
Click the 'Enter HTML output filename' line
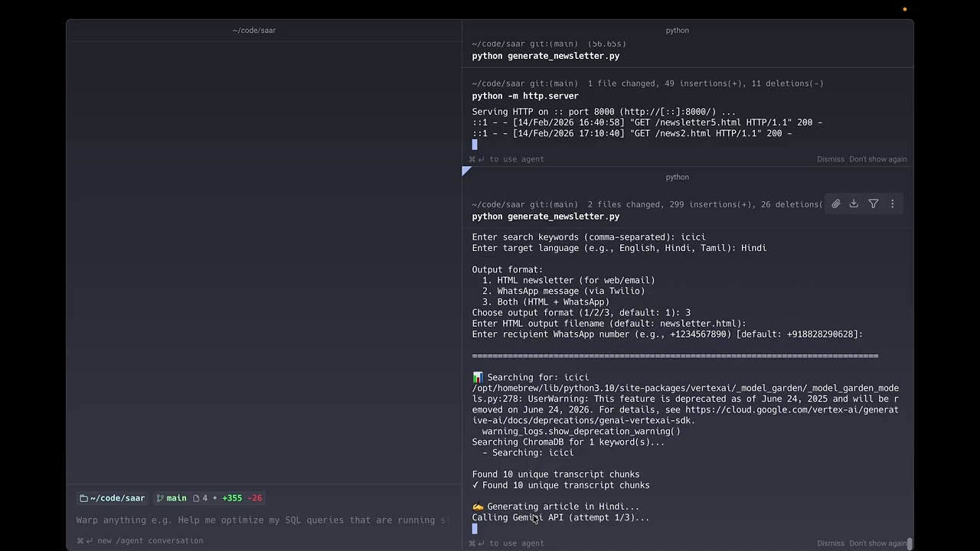pyautogui.click(x=609, y=324)
